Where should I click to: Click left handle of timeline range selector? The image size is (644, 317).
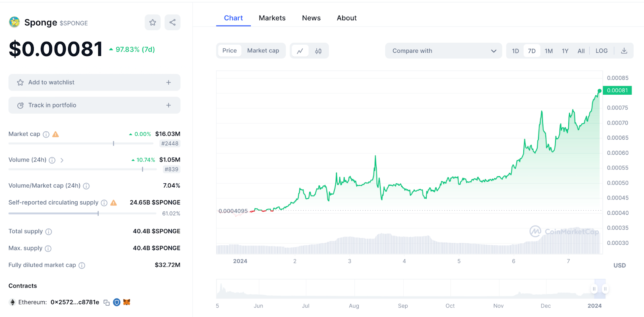coord(594,289)
